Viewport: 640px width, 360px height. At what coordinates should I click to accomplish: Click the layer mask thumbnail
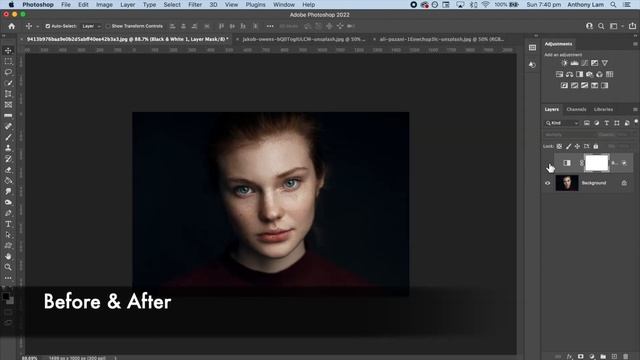coord(597,163)
